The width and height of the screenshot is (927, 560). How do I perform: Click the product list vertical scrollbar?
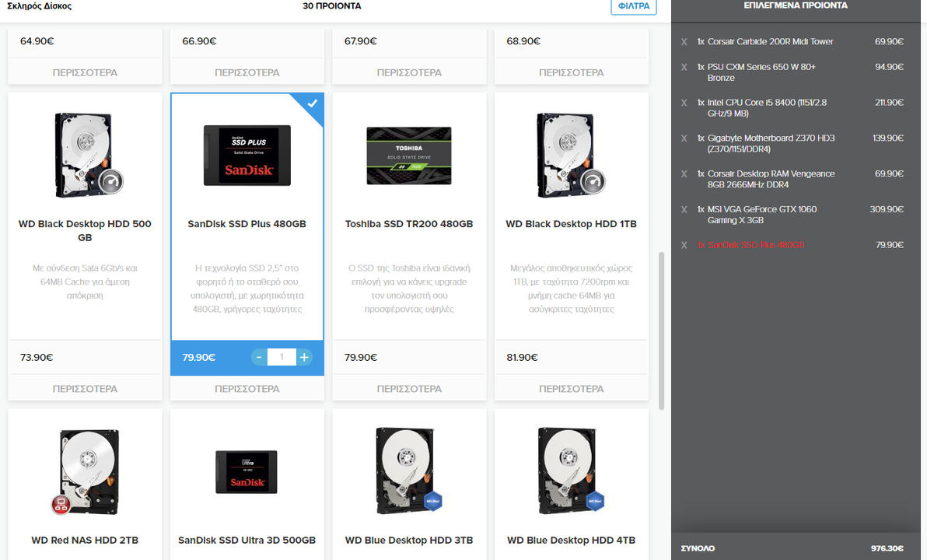point(662,331)
